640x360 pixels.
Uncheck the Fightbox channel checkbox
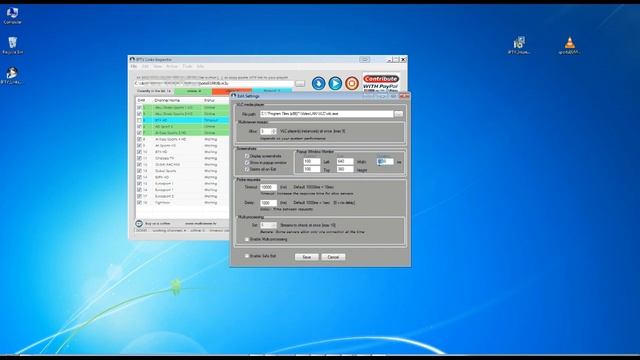(x=139, y=203)
